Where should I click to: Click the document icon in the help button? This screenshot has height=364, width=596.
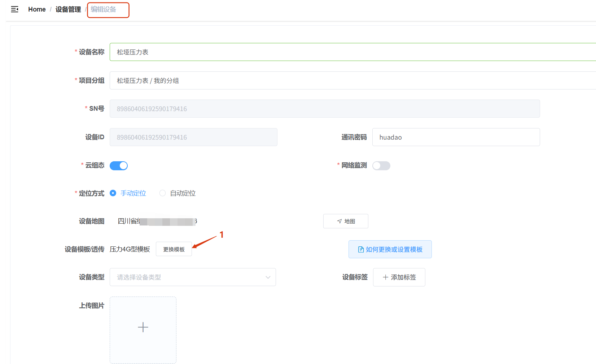tap(361, 249)
